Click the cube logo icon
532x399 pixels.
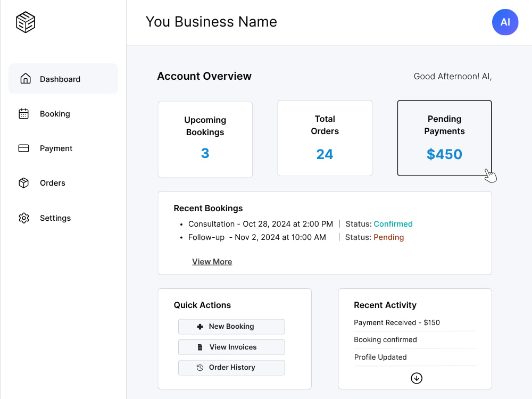coord(26,22)
